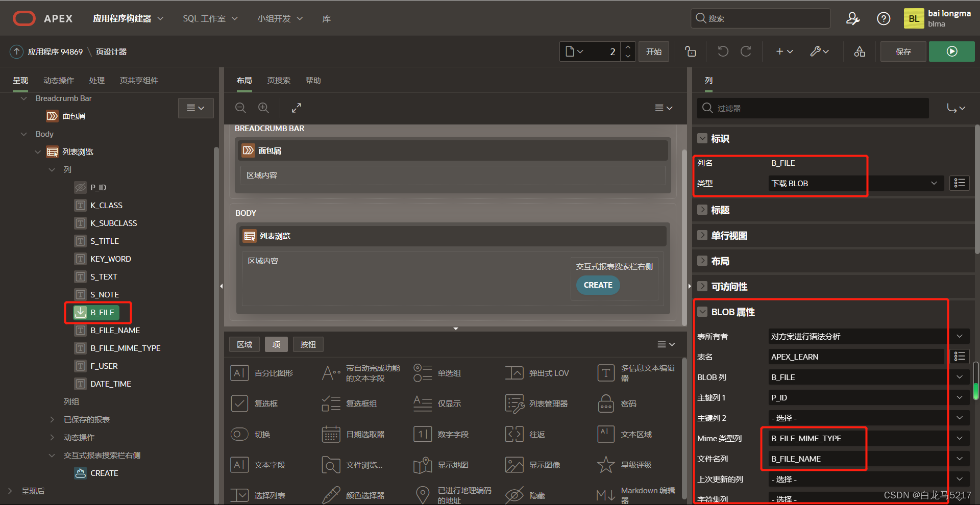The width and height of the screenshot is (980, 505).
Task: Zoom out the layout view
Action: [240, 108]
